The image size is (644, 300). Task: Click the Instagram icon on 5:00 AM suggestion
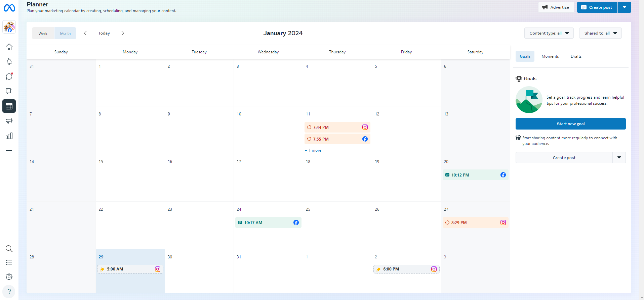coord(158,269)
